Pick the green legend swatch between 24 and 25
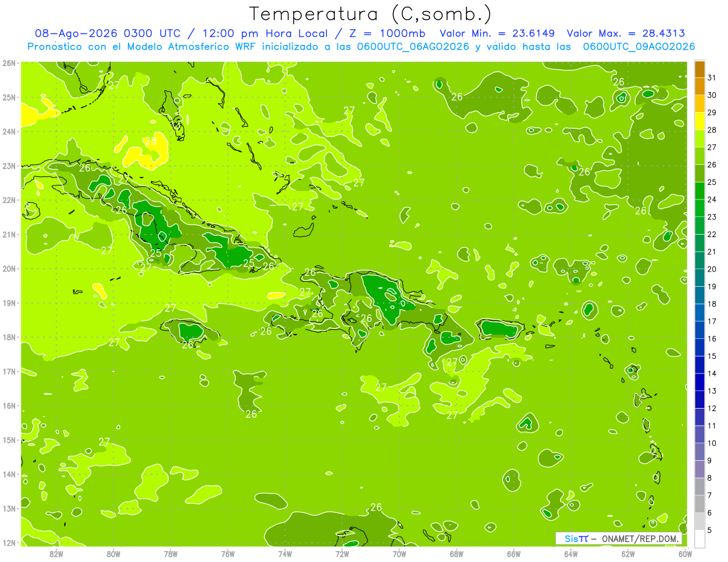Viewport: 728px width, 562px height. coord(699,191)
